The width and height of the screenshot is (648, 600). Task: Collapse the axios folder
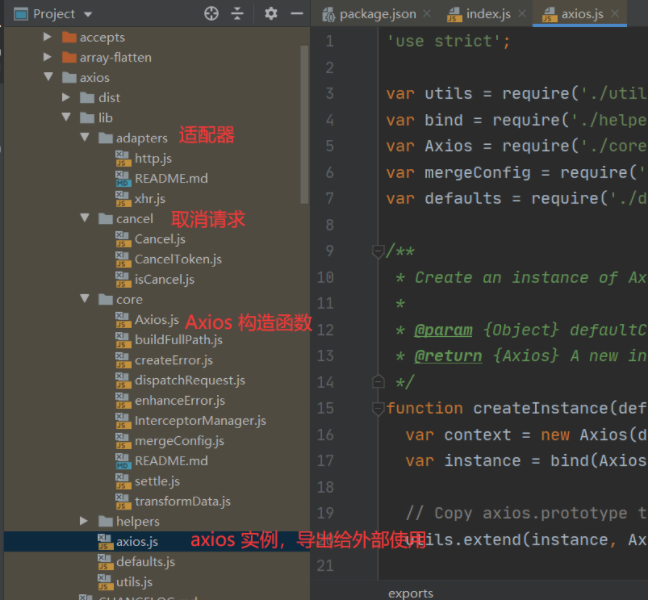[48, 76]
